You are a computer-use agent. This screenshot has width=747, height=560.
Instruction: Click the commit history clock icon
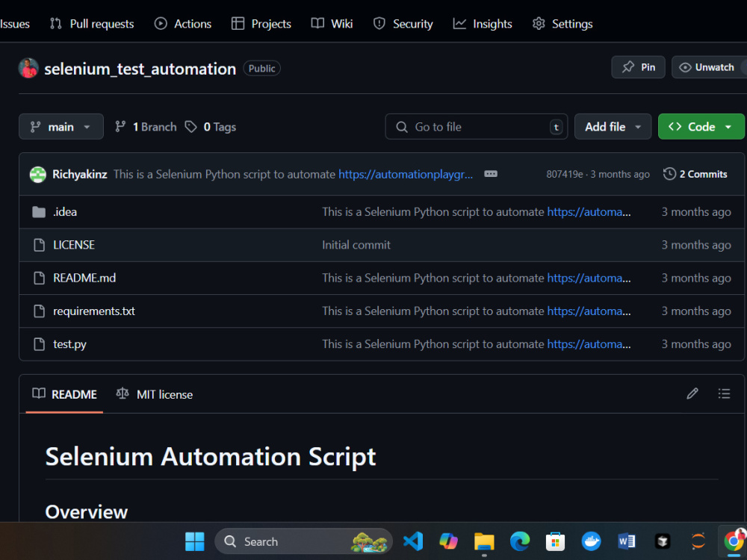[x=669, y=174]
